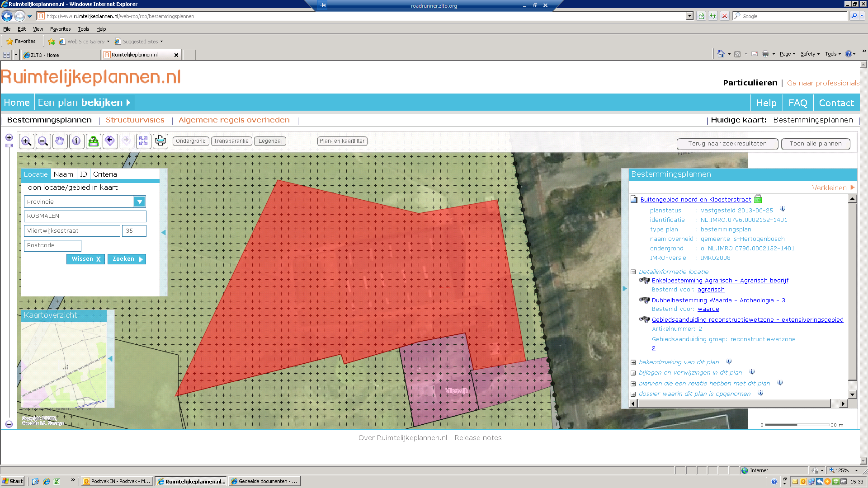Image resolution: width=868 pixels, height=488 pixels.
Task: Click the Ondergrond button
Action: [x=191, y=141]
